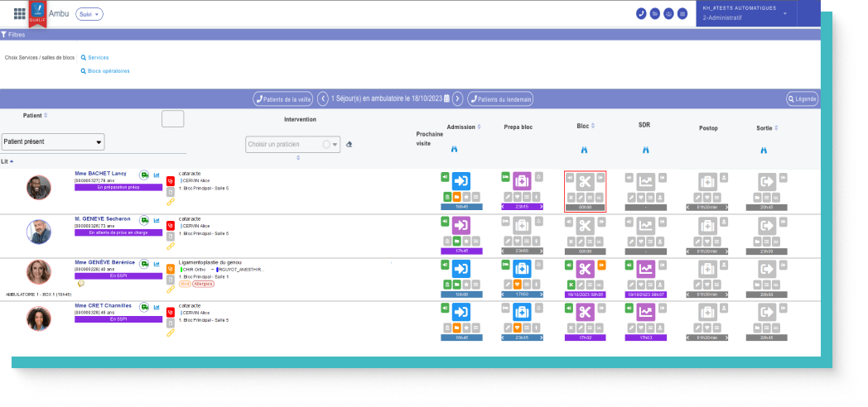Open the apps grid menu
This screenshot has width=868, height=407.
[x=20, y=14]
